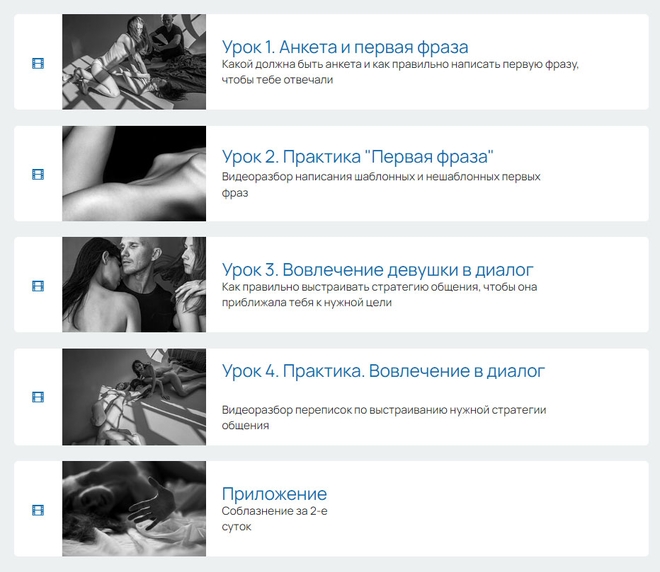Screen dimensions: 660x572
Task: Select the Урок 3 lesson thumbnail
Action: click(x=134, y=285)
